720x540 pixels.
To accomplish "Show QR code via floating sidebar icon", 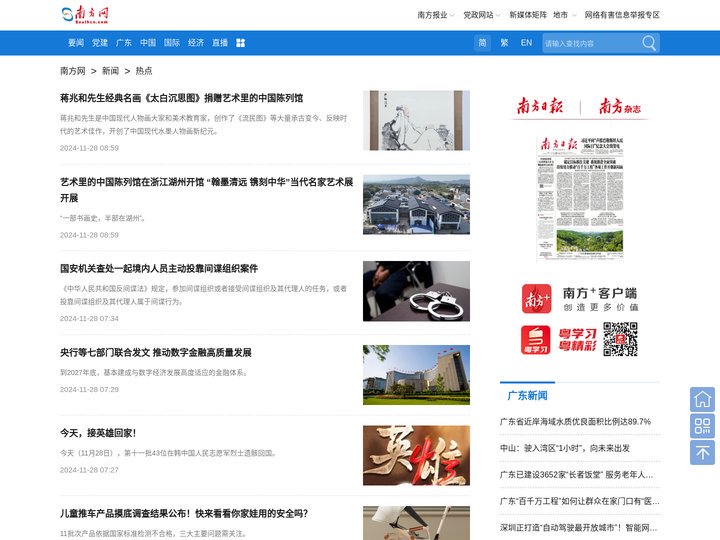I will point(702,426).
